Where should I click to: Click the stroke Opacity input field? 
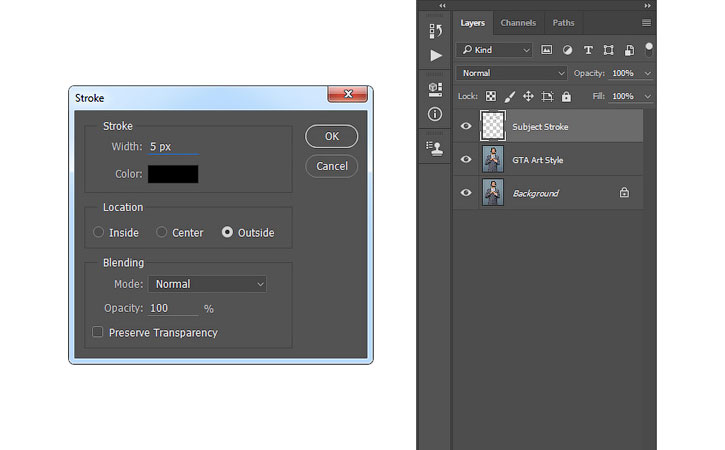click(x=173, y=308)
